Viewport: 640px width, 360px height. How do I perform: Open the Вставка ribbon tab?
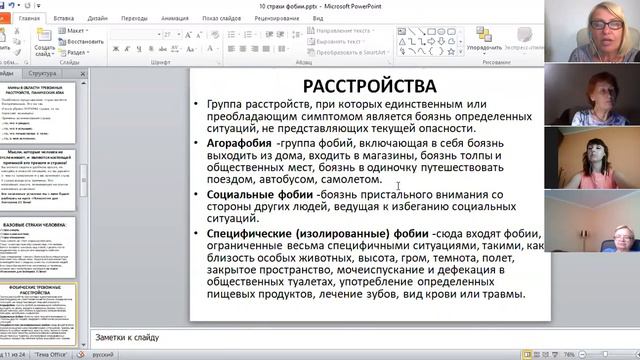click(x=64, y=18)
